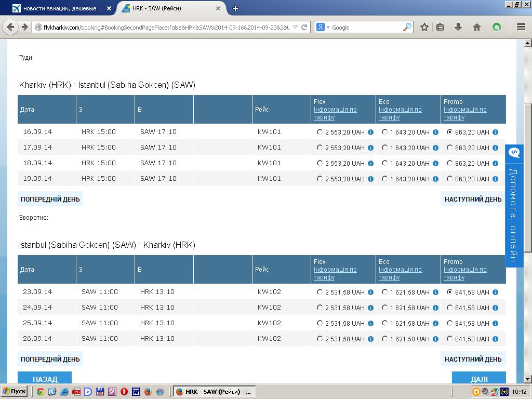The width and height of the screenshot is (532, 399).
Task: Choose Promo fare for 24.09.14 return flight
Action: coord(449,308)
